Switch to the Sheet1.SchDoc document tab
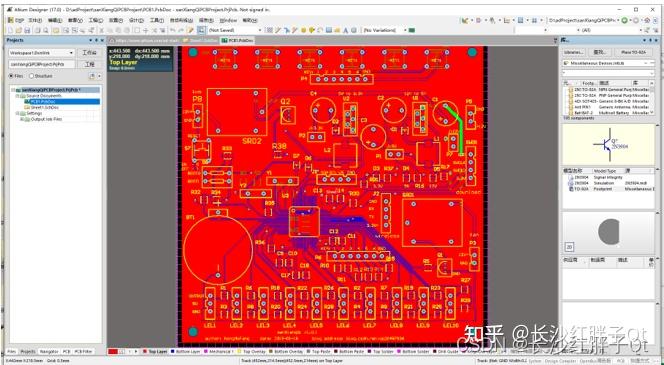The image size is (664, 365). 201,40
